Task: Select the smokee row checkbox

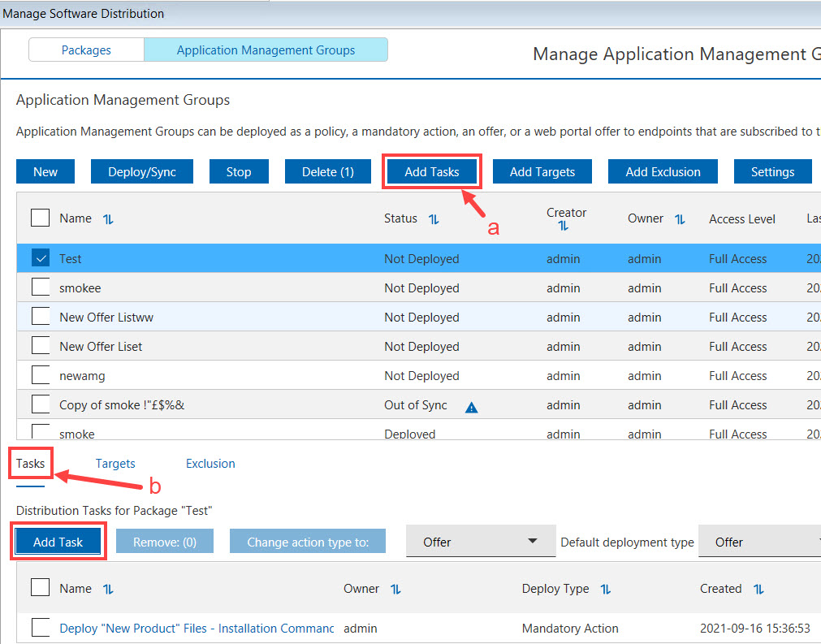Action: tap(40, 287)
